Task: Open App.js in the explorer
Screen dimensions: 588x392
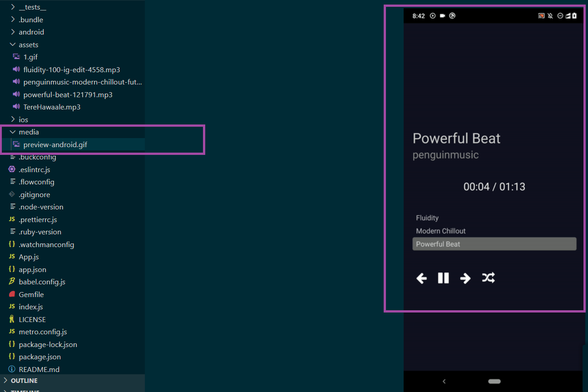Action: pos(29,257)
